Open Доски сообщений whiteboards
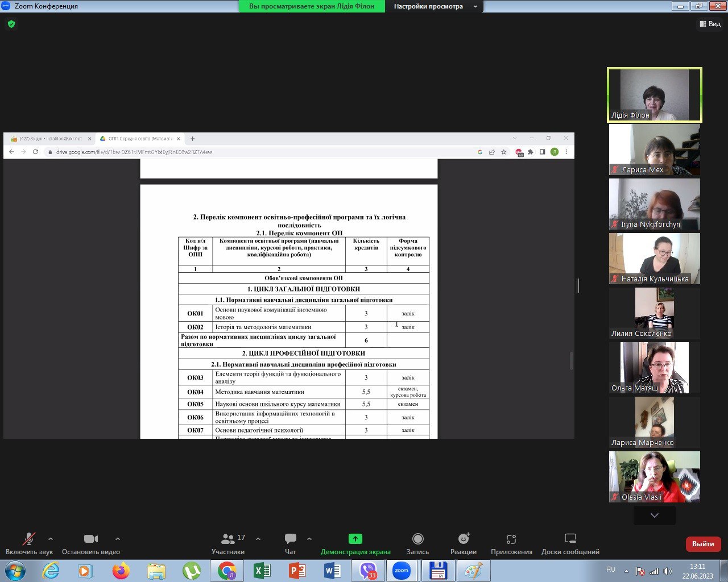 pos(570,543)
